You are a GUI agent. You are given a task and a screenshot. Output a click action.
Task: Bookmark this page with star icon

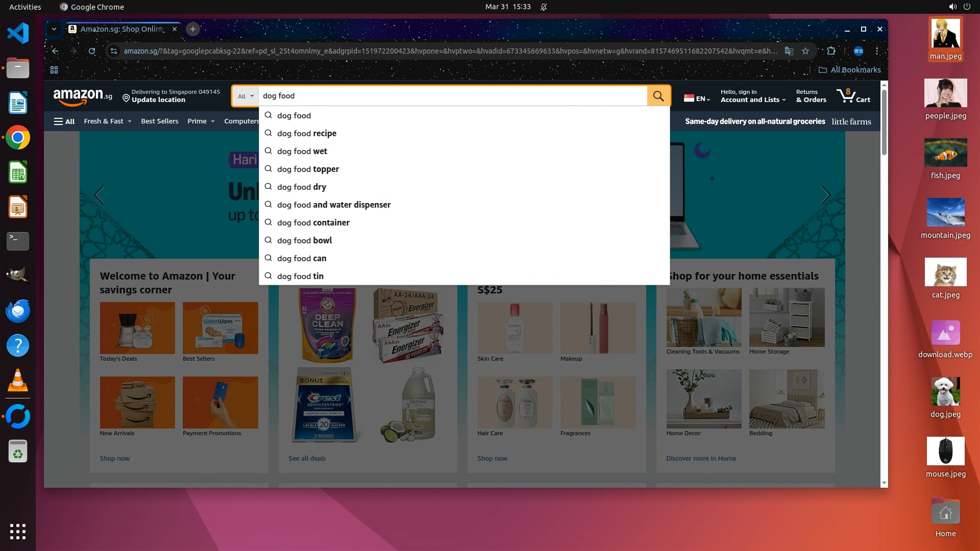(805, 51)
